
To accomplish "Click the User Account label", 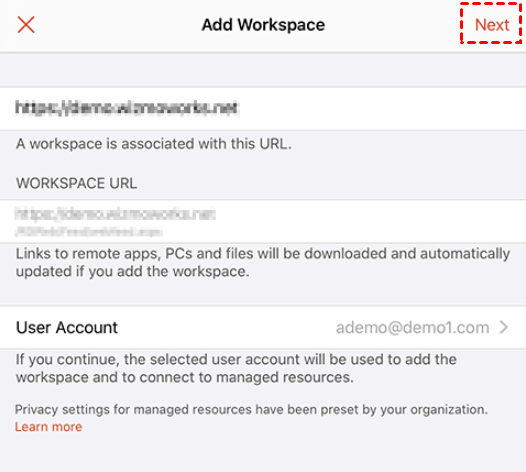I will coord(67,327).
